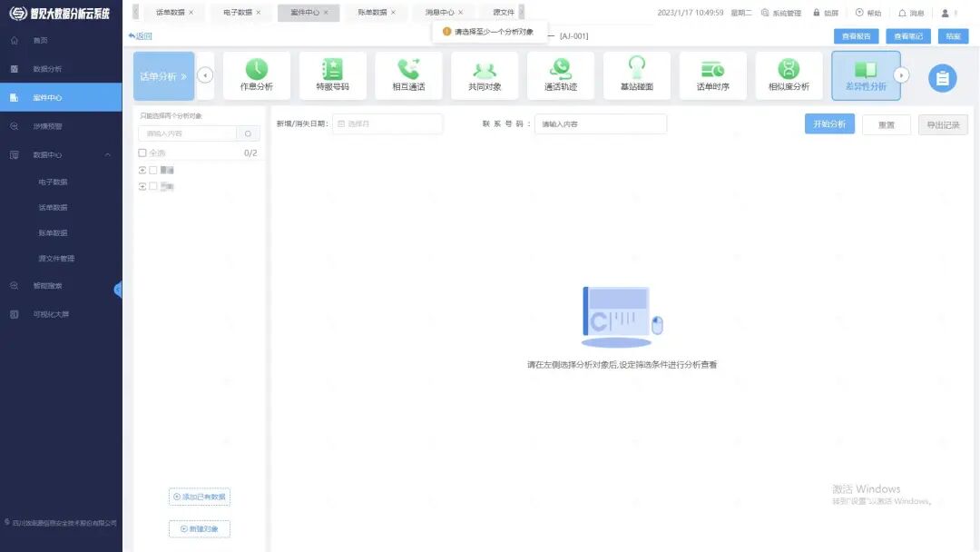Click the 开始分析 button
The image size is (980, 552).
[830, 124]
